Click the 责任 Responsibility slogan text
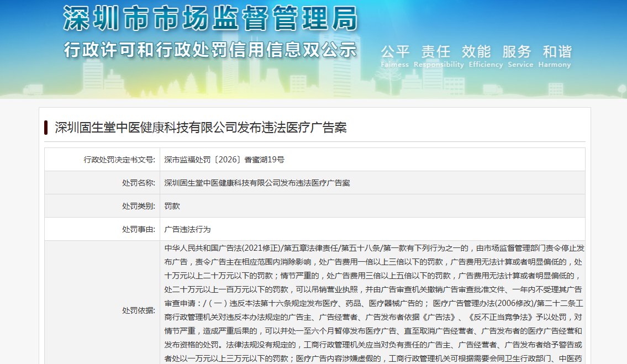 (x=438, y=56)
